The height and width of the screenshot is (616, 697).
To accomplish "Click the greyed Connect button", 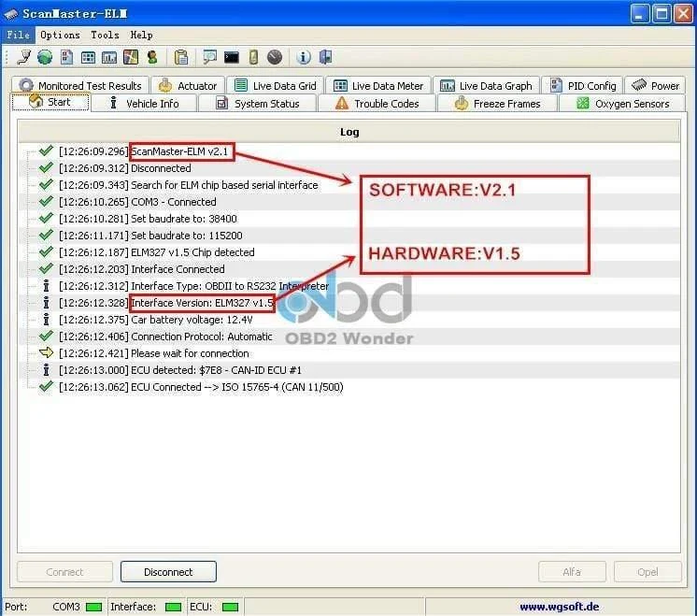I will pos(64,571).
